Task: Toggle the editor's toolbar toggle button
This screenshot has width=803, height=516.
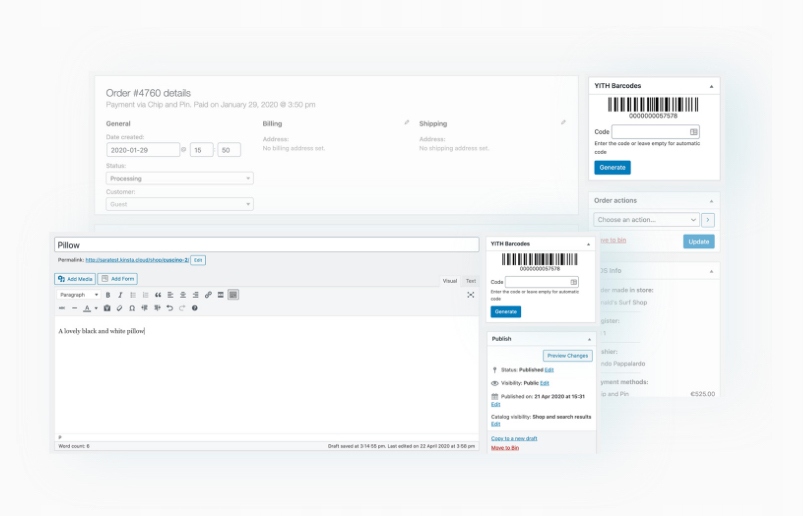Action: [x=233, y=295]
